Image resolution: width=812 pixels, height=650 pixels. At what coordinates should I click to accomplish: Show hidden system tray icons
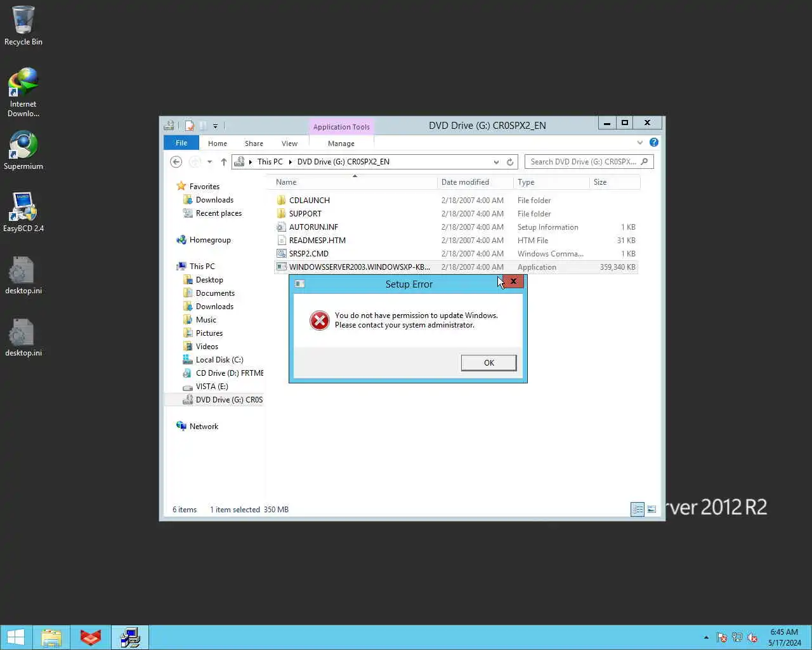[x=706, y=637]
